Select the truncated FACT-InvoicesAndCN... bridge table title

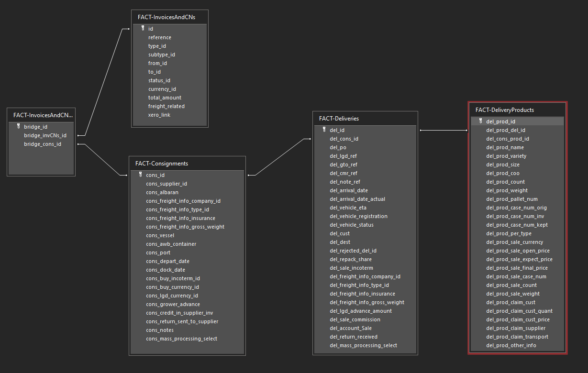43,115
